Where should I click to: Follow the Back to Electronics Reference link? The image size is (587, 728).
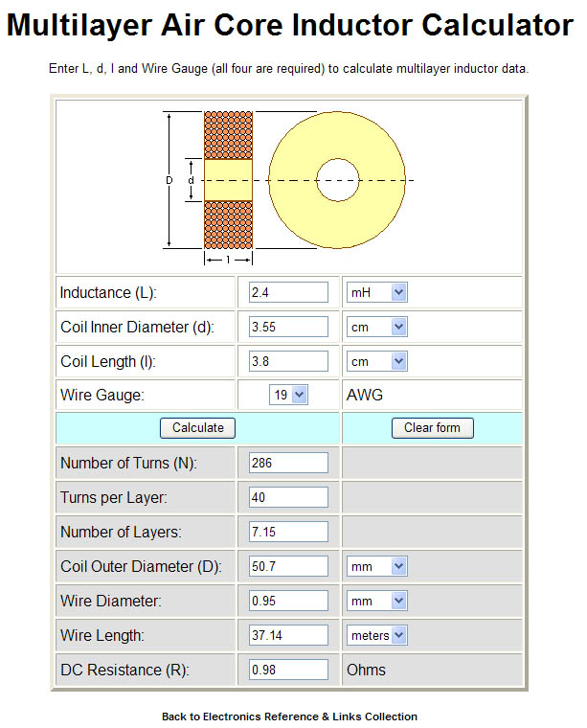[289, 717]
